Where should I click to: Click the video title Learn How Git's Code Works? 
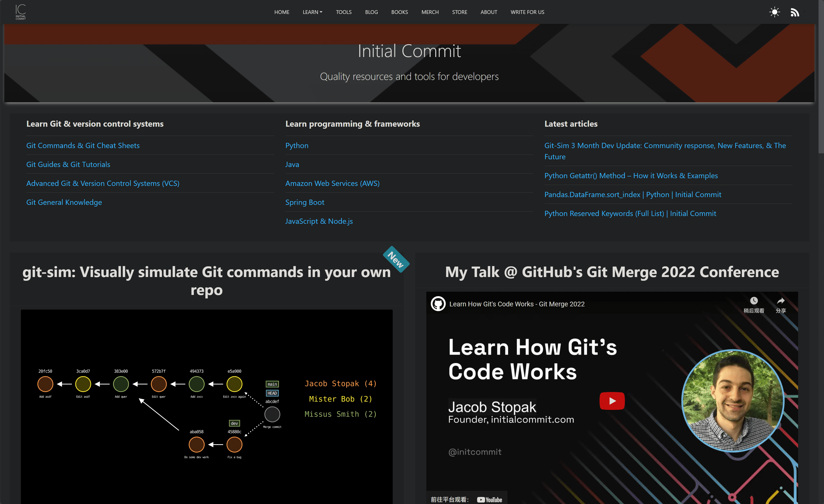517,304
